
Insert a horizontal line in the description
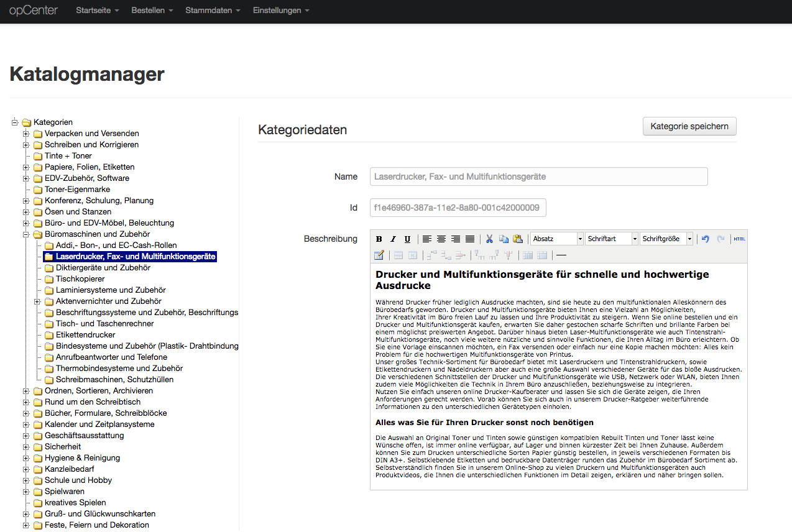click(x=561, y=255)
